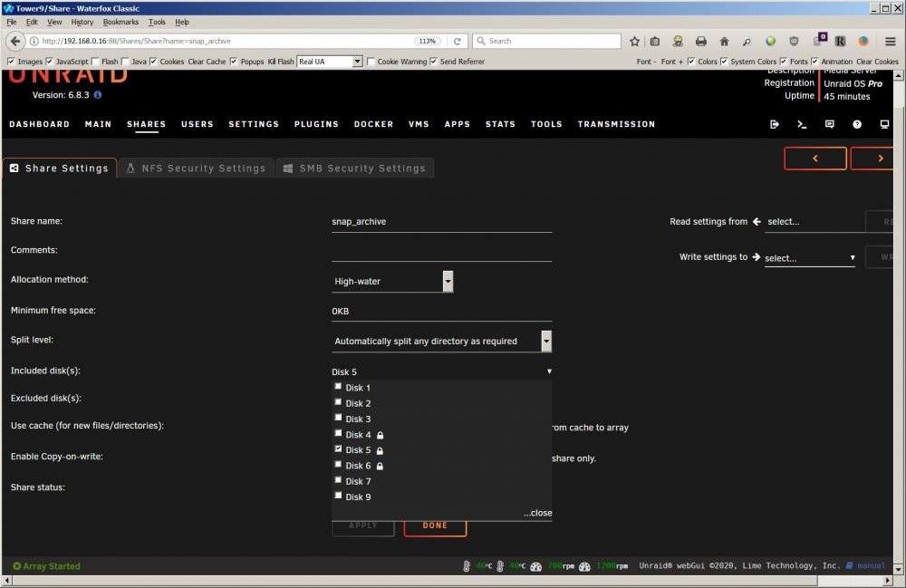Viewport: 906px width, 588px height.
Task: Uncheck the Disk 5 checkbox
Action: [x=338, y=448]
